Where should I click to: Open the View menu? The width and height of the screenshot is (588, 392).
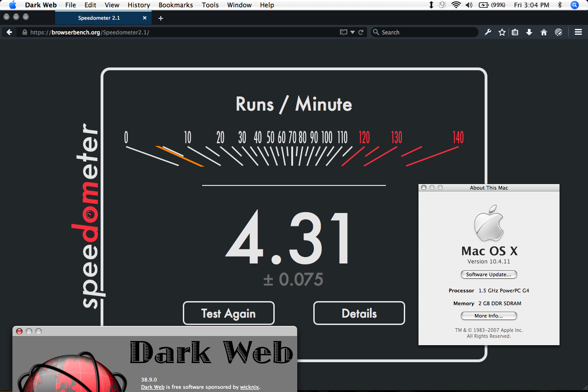pyautogui.click(x=112, y=5)
